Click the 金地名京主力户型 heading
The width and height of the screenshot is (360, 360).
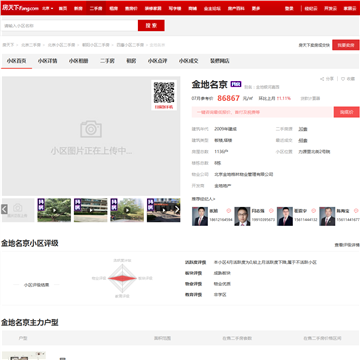pyautogui.click(x=30, y=323)
